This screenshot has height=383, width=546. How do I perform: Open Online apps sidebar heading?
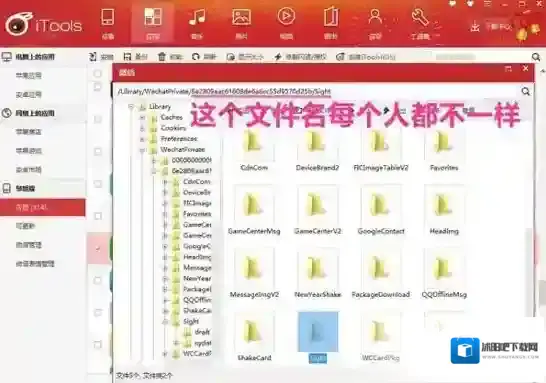[x=35, y=113]
